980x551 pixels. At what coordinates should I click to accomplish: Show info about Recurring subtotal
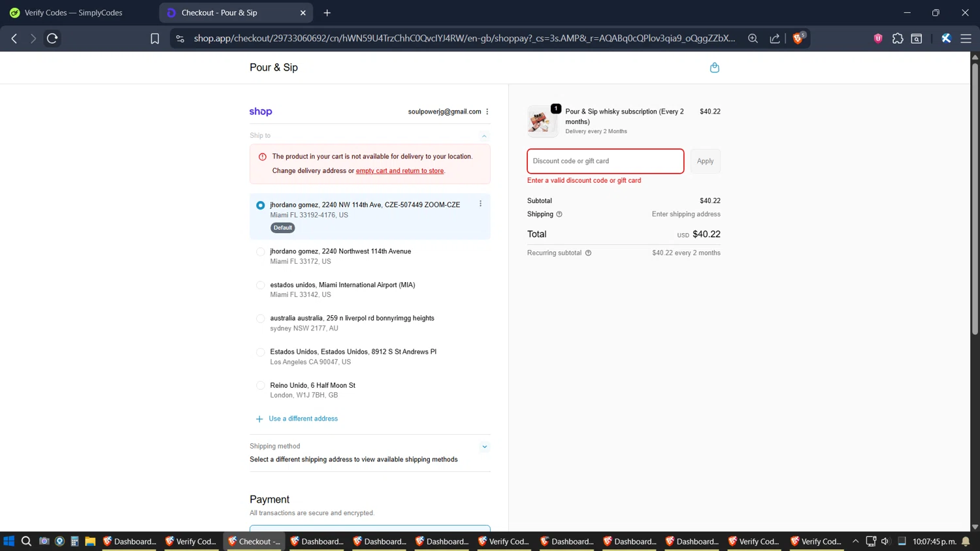coord(588,253)
